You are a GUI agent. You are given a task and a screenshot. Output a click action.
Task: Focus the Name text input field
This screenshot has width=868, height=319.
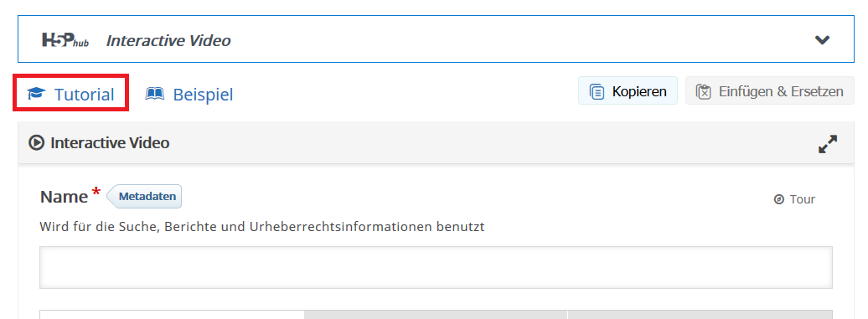click(436, 267)
